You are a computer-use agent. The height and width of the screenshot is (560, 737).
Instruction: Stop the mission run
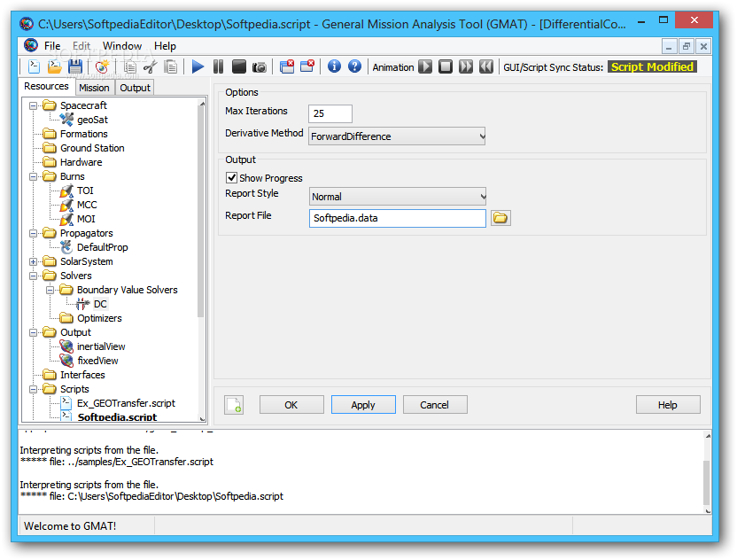(x=239, y=66)
